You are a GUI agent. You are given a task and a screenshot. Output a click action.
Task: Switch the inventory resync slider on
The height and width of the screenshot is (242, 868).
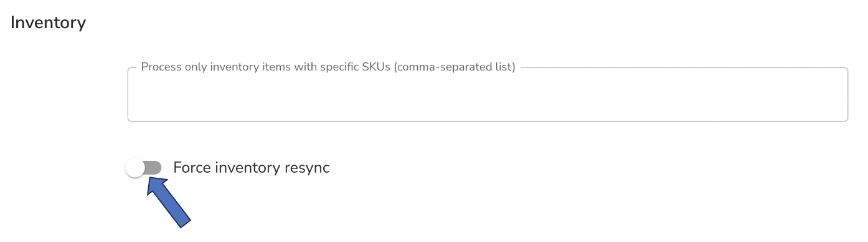pos(143,168)
